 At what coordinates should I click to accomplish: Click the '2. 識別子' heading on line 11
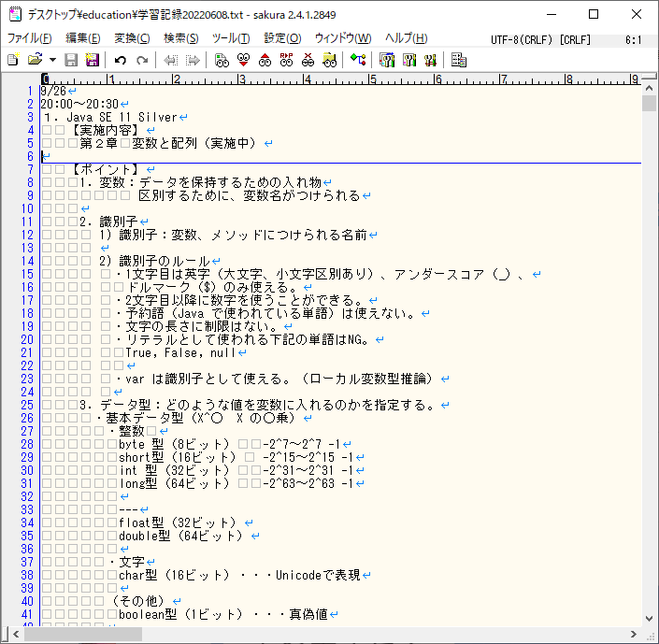pos(108,222)
